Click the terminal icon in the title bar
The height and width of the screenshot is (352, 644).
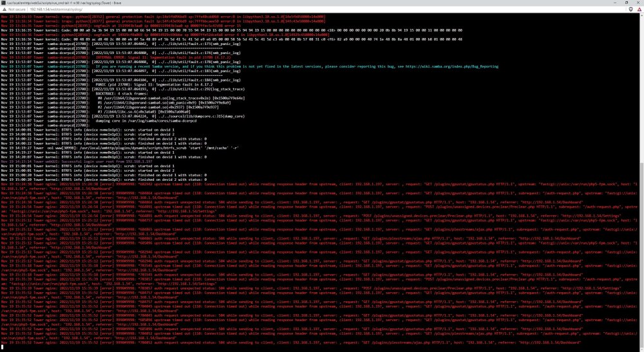pyautogui.click(x=3, y=3)
